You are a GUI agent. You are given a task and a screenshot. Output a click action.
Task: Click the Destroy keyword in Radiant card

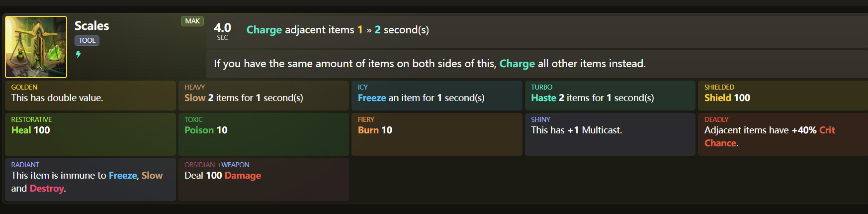pyautogui.click(x=47, y=189)
